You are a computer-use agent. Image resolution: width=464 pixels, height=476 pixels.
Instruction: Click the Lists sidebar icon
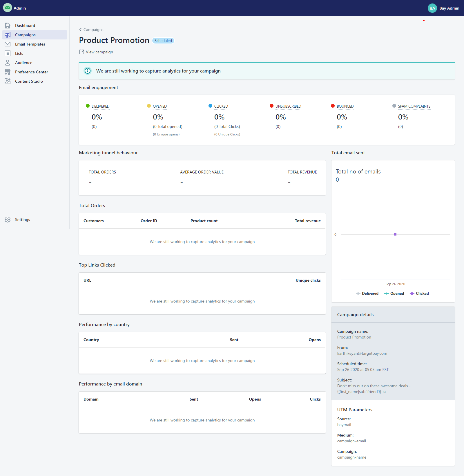pyautogui.click(x=8, y=53)
